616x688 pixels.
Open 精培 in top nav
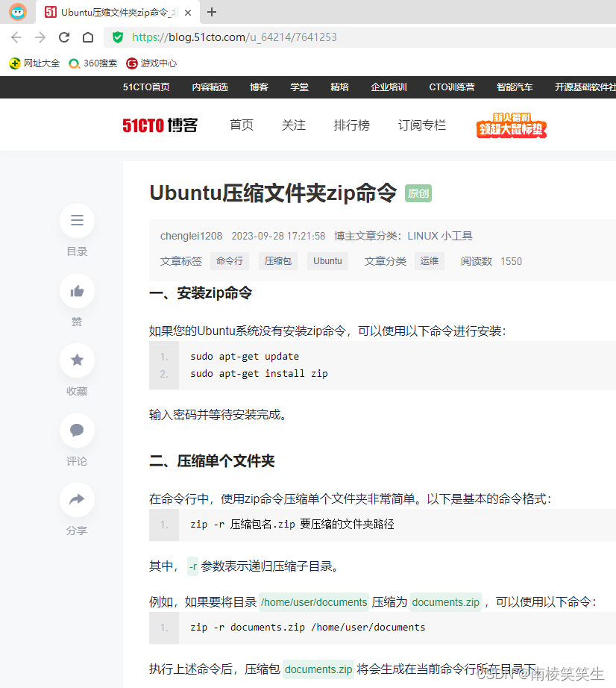pyautogui.click(x=340, y=87)
